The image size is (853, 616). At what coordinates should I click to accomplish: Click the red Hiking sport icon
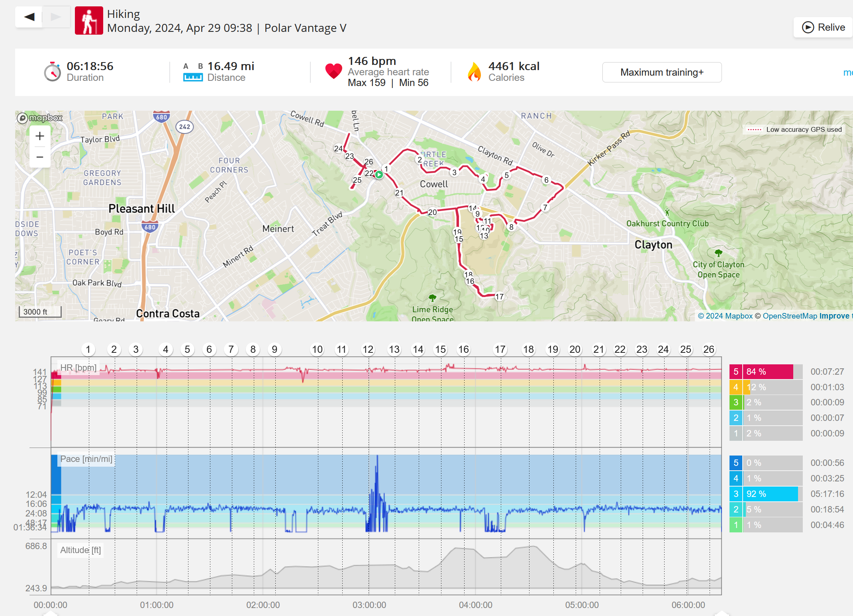(x=89, y=21)
